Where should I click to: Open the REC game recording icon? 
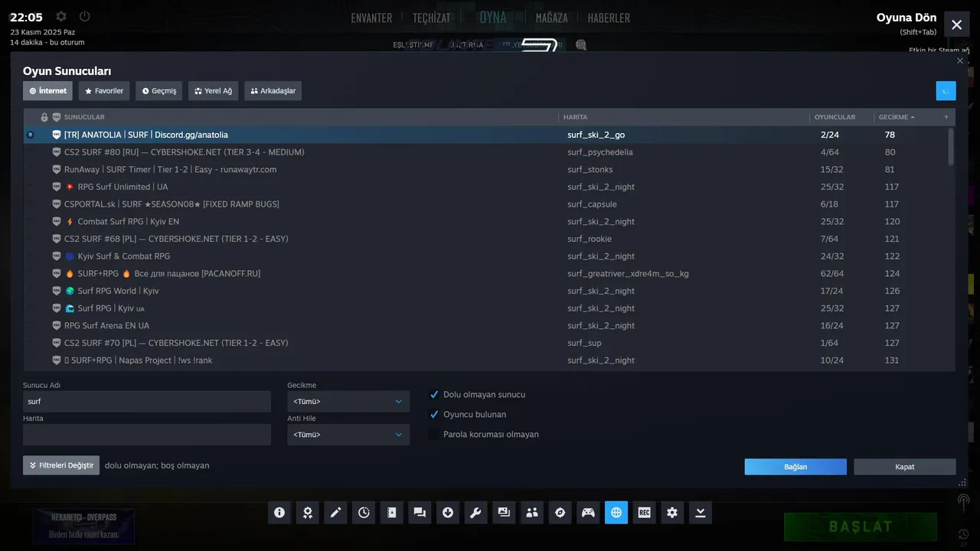(x=644, y=513)
